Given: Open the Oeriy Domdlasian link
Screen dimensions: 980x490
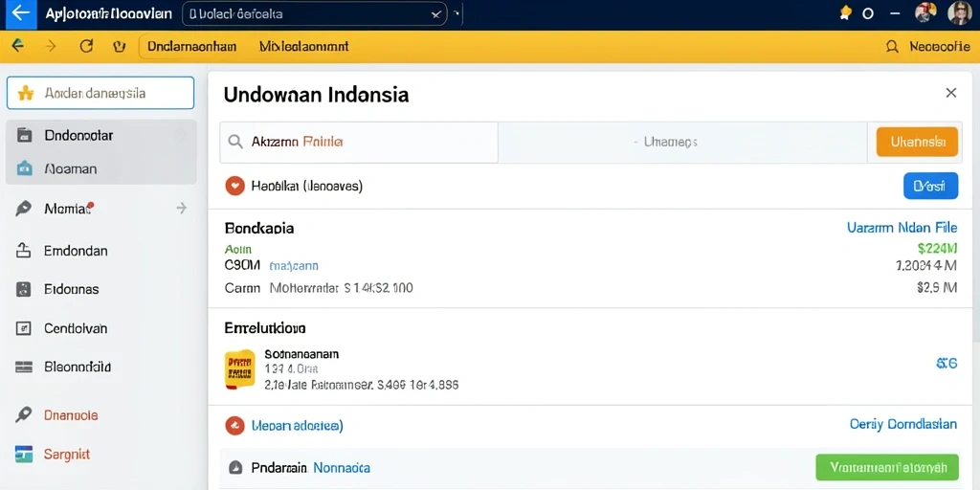Looking at the screenshot, I should coord(903,424).
